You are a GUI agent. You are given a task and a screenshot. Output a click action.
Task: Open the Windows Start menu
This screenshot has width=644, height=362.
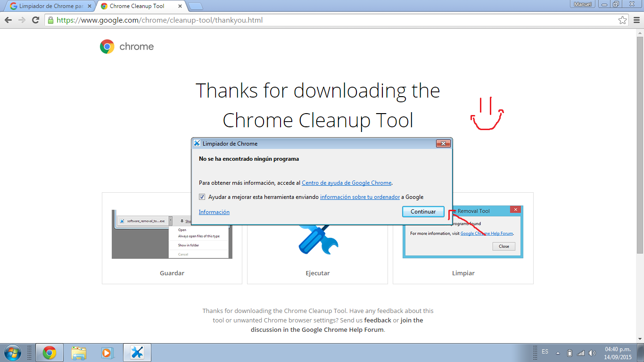pos(12,353)
